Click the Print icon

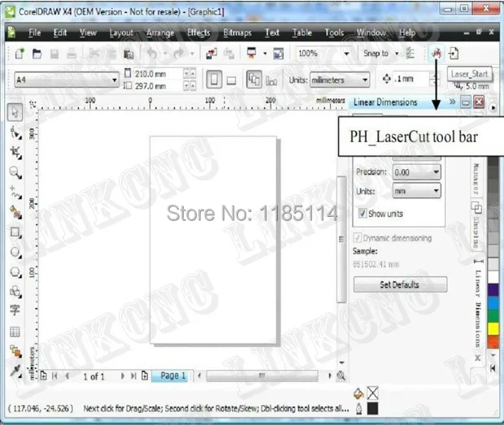(x=72, y=54)
